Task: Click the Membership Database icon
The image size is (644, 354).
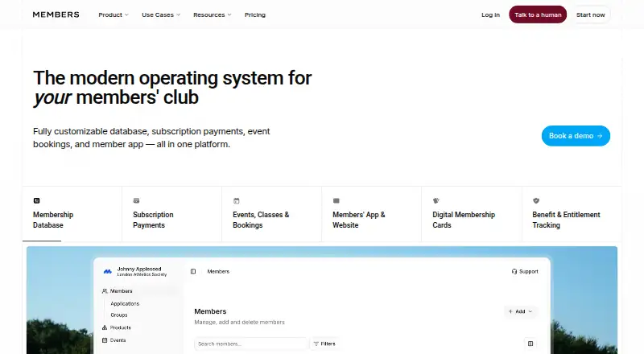Action: pyautogui.click(x=36, y=201)
